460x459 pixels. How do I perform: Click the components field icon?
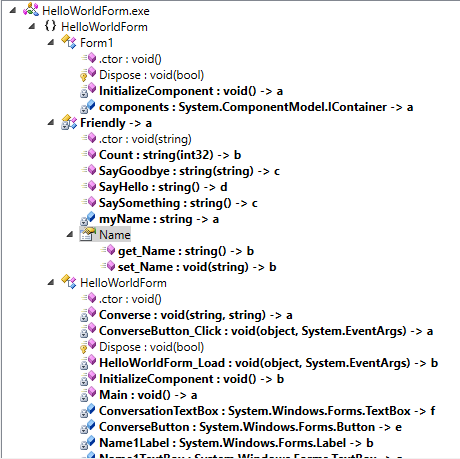(88, 107)
